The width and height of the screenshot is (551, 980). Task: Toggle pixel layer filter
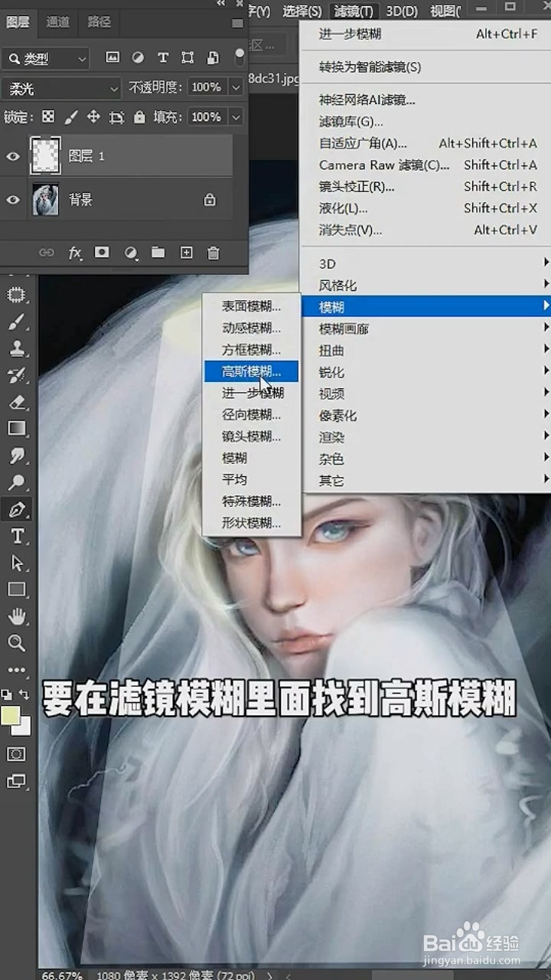pos(112,57)
